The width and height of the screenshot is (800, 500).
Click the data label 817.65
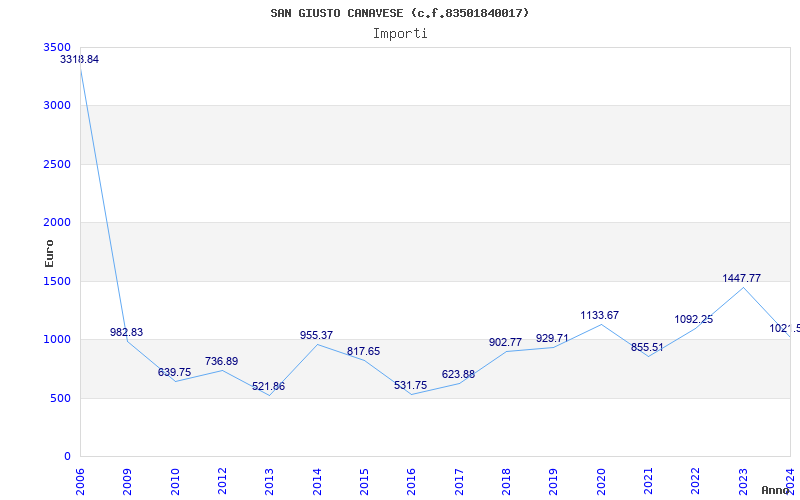click(x=363, y=352)
